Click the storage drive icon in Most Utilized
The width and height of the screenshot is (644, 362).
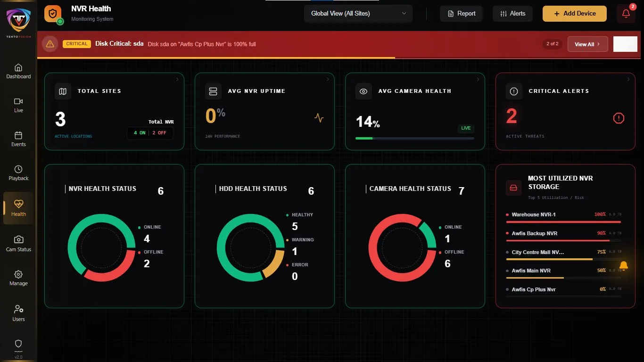click(514, 188)
